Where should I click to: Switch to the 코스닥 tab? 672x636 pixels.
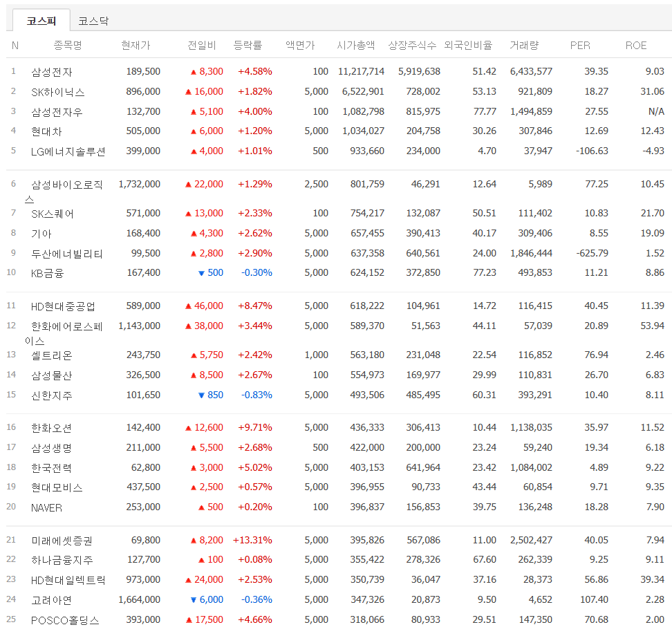coord(93,21)
